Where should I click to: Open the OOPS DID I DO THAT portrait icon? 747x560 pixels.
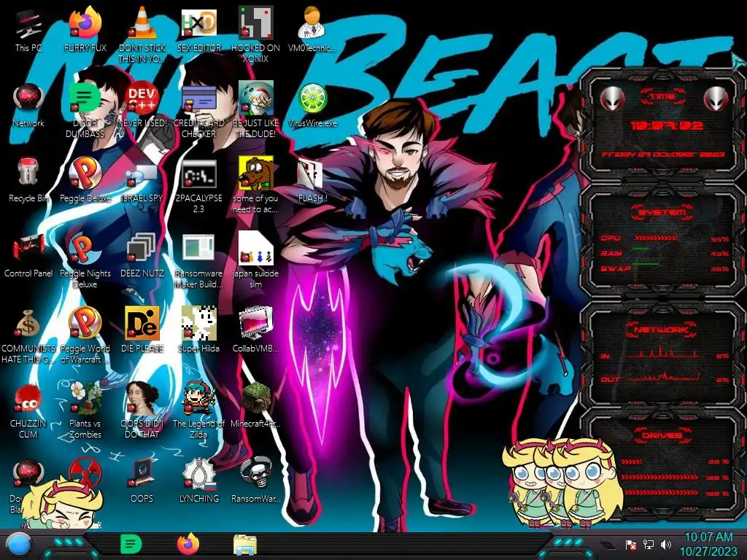[142, 397]
